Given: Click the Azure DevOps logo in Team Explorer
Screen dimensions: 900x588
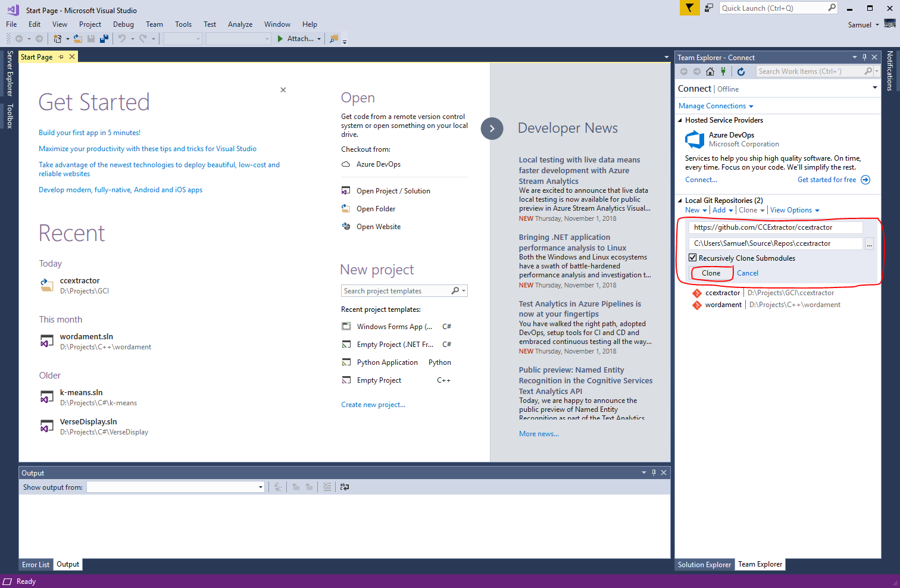Looking at the screenshot, I should [x=695, y=139].
